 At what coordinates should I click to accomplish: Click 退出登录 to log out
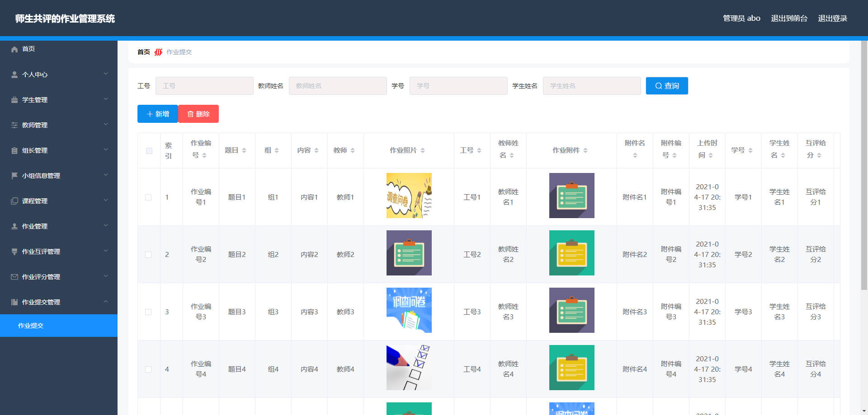pos(832,19)
